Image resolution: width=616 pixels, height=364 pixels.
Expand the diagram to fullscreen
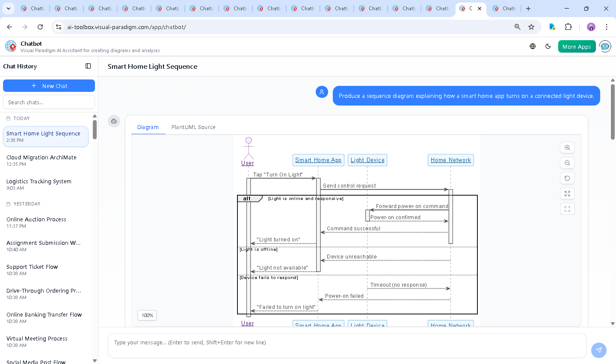click(x=567, y=194)
